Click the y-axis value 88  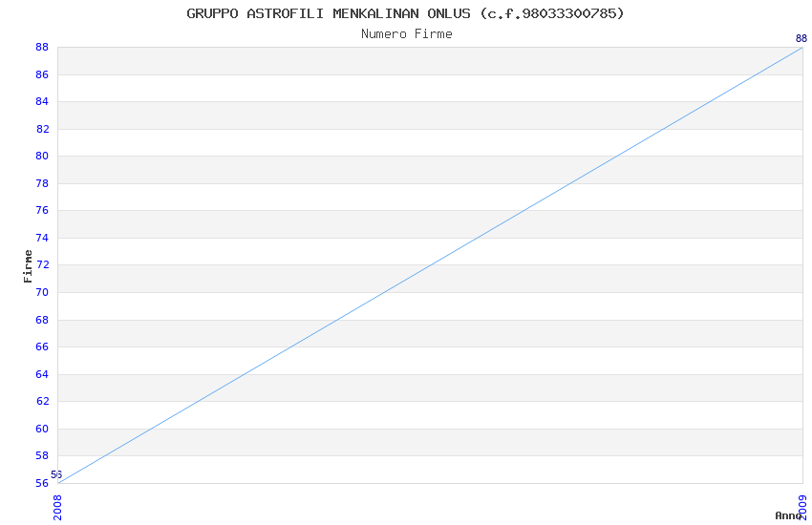(42, 47)
